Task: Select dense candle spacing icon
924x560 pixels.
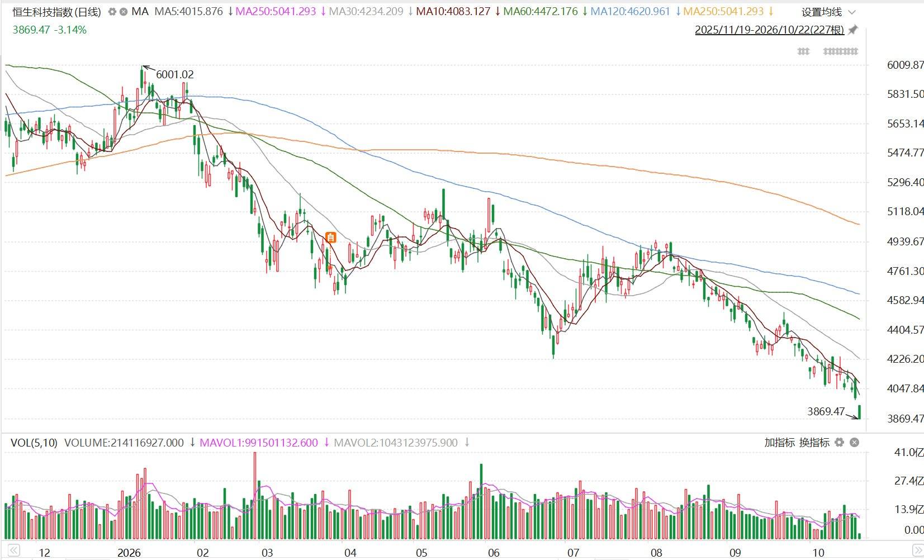Action: click(841, 51)
